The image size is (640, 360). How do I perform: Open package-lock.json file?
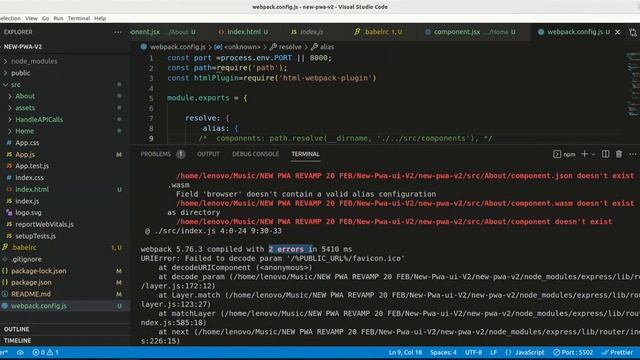(x=38, y=271)
